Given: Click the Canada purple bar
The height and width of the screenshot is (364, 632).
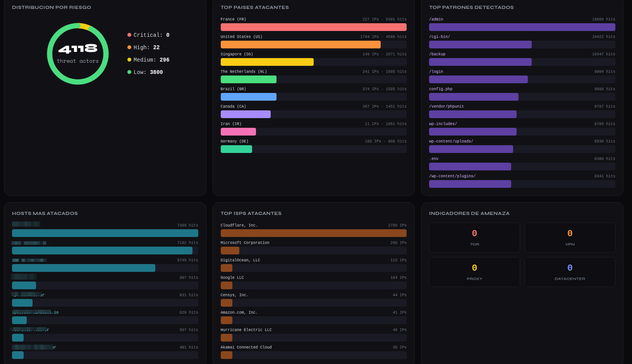Looking at the screenshot, I should point(246,114).
